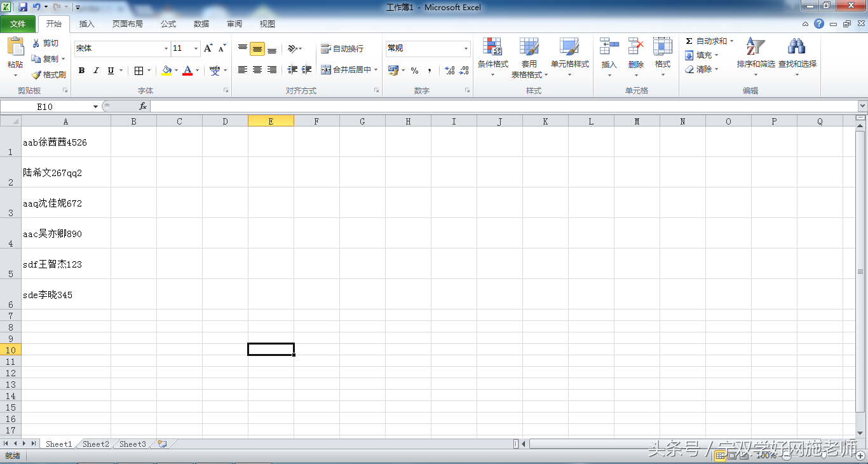Click the Help question mark icon
The width and height of the screenshot is (868, 464).
pos(819,24)
